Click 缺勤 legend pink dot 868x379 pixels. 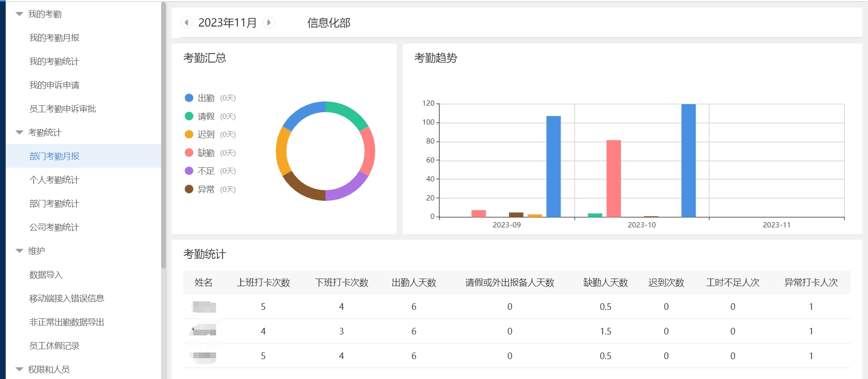coord(189,153)
